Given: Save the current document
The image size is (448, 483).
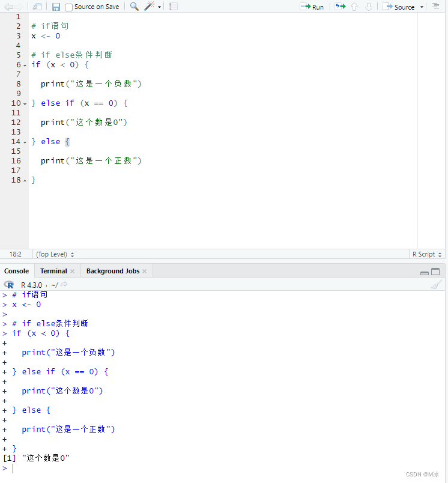Looking at the screenshot, I should coord(56,7).
